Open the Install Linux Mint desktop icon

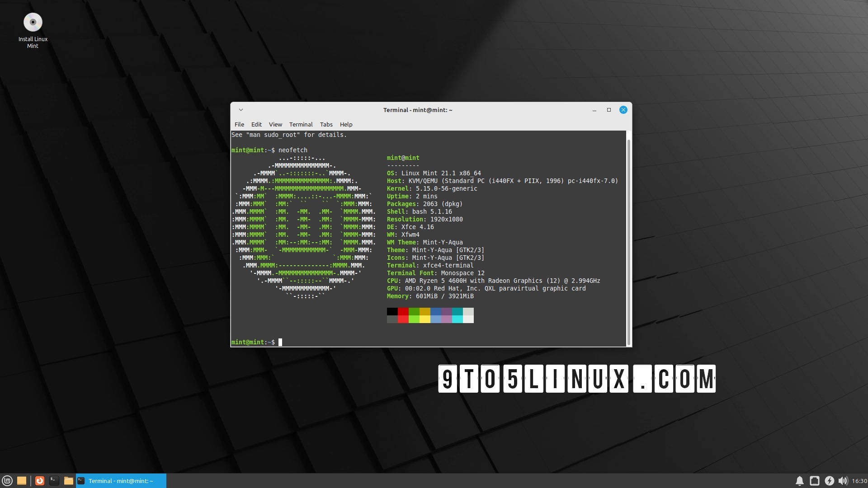tap(33, 31)
